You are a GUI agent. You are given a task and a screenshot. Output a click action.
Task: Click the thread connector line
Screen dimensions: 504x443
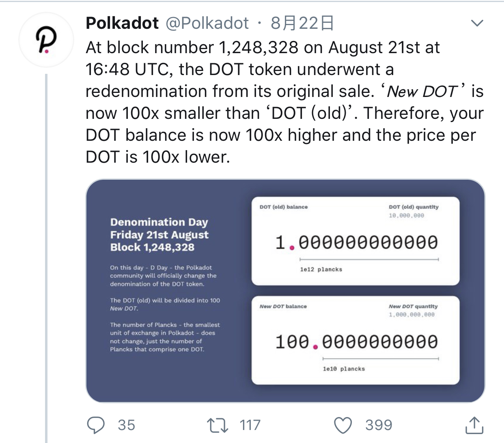[46, 258]
